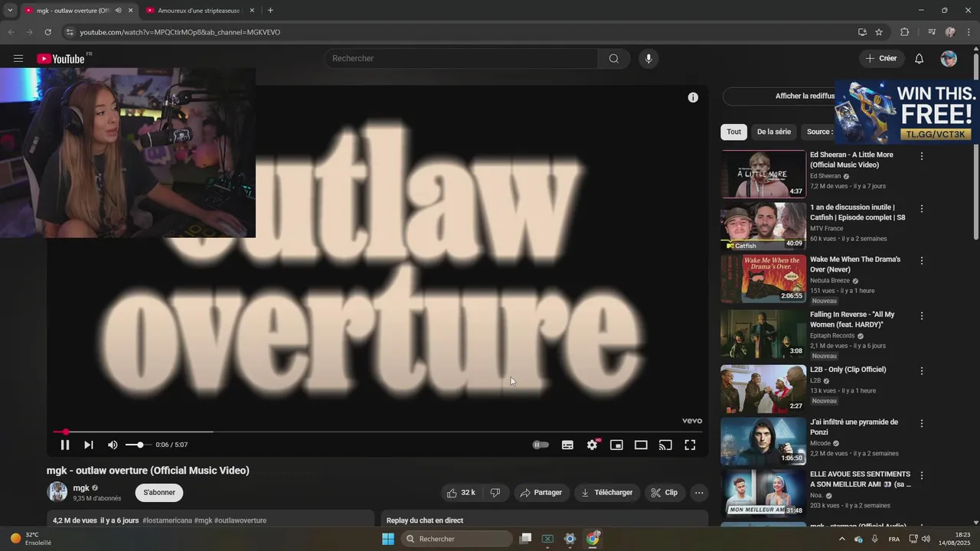Open options for Ed Sheeran video

pyautogui.click(x=922, y=156)
